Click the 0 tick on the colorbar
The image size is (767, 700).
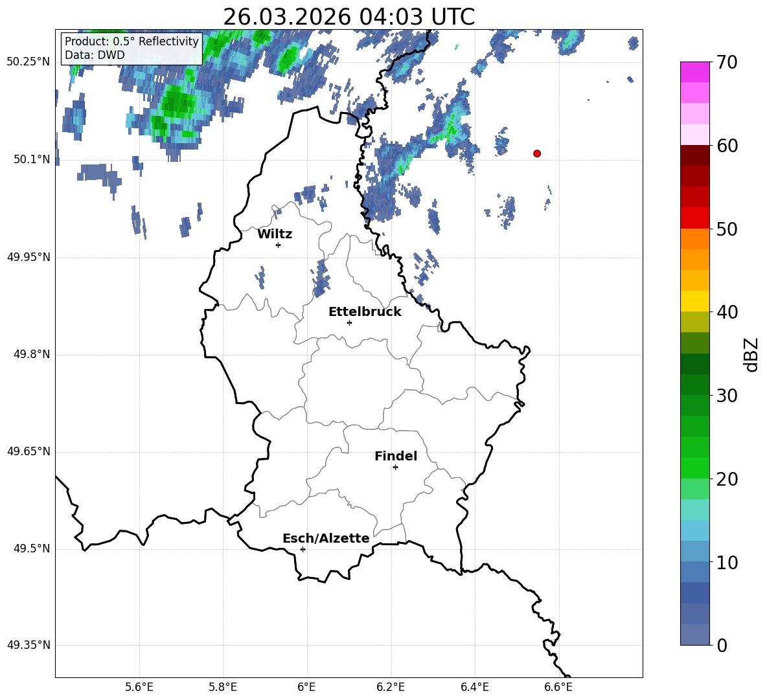click(x=722, y=645)
